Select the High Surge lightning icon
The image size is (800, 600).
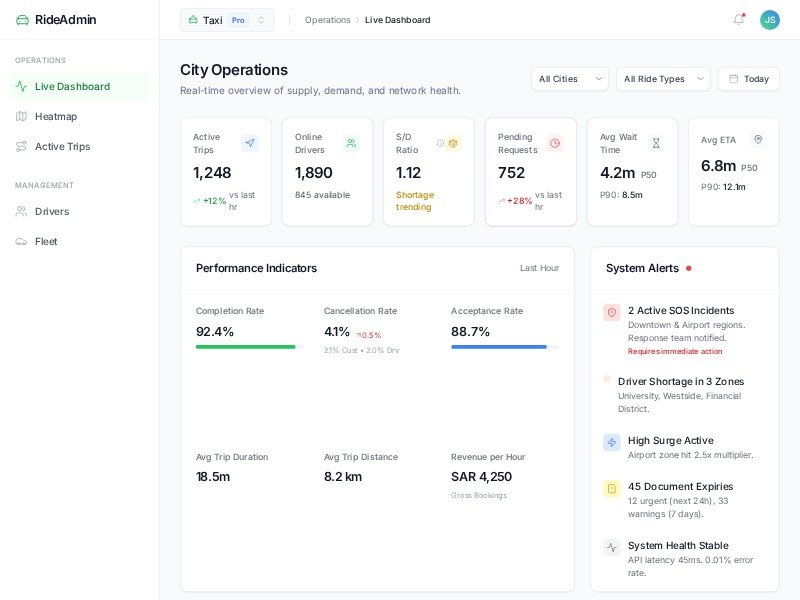point(611,443)
